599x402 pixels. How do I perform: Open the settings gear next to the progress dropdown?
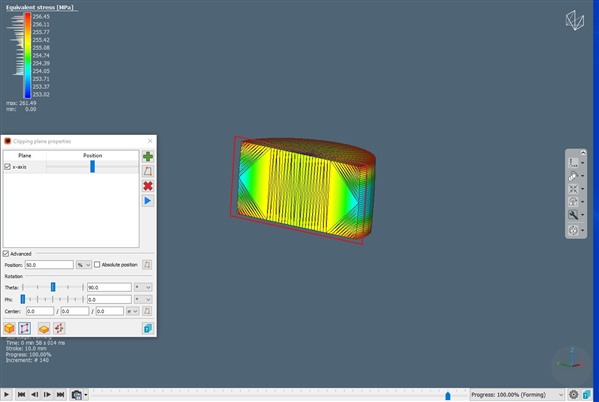[573, 395]
